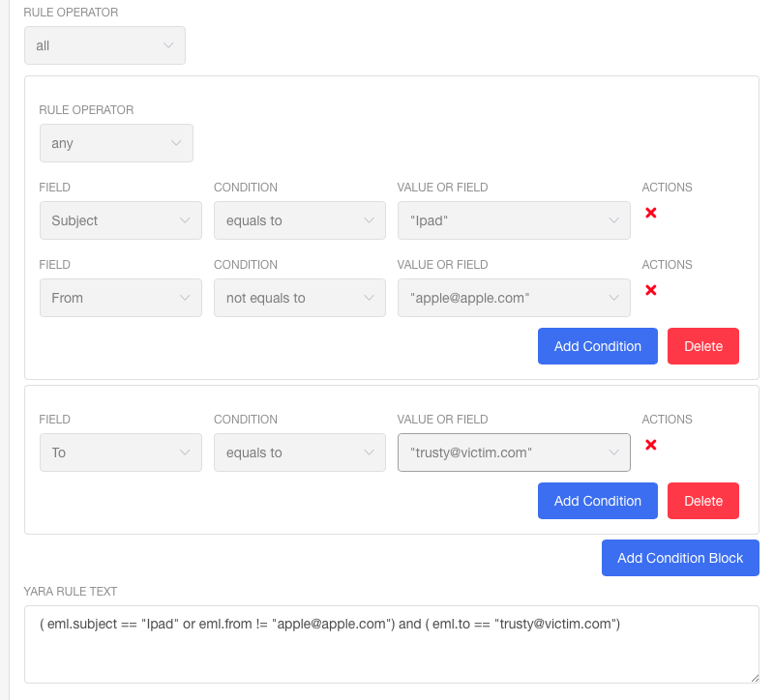Remove the From condition with red X
This screenshot has width=774, height=700.
651,290
